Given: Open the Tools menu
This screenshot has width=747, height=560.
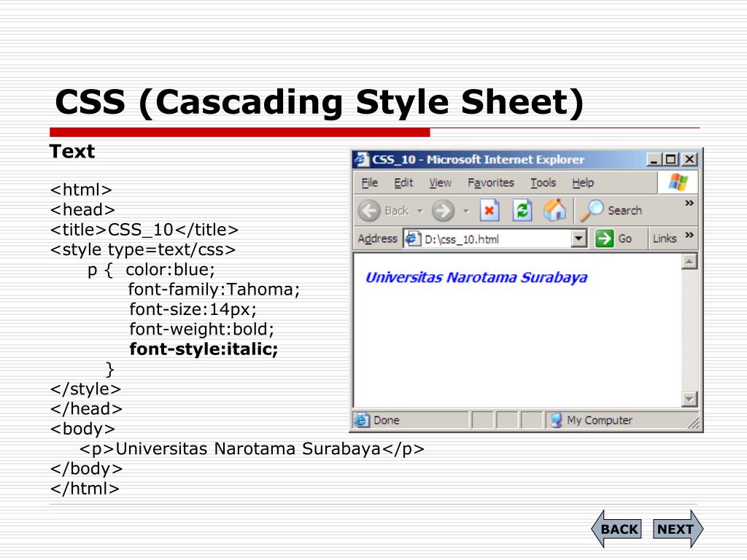Looking at the screenshot, I should [x=543, y=183].
